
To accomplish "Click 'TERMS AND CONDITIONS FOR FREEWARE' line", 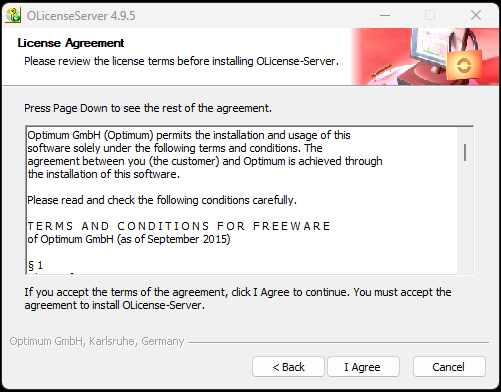I will (x=179, y=226).
